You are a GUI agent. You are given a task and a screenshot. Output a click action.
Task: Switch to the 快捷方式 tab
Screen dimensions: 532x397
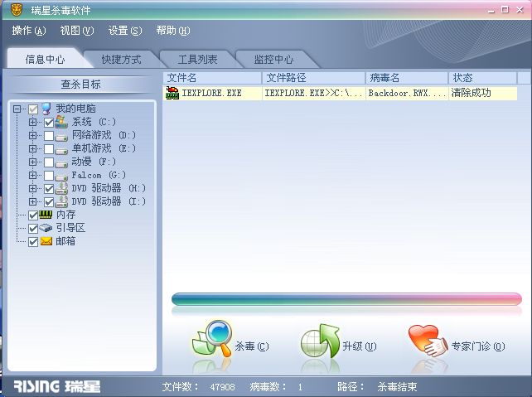click(x=121, y=60)
